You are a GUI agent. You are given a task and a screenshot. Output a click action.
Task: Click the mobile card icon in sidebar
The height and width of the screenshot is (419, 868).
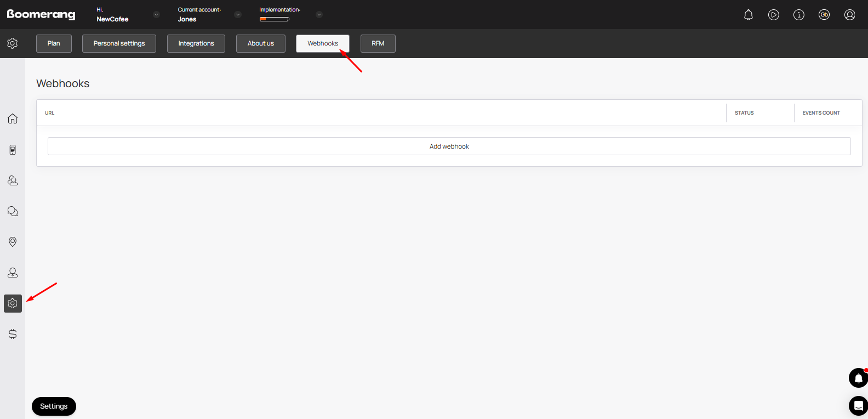coord(13,150)
